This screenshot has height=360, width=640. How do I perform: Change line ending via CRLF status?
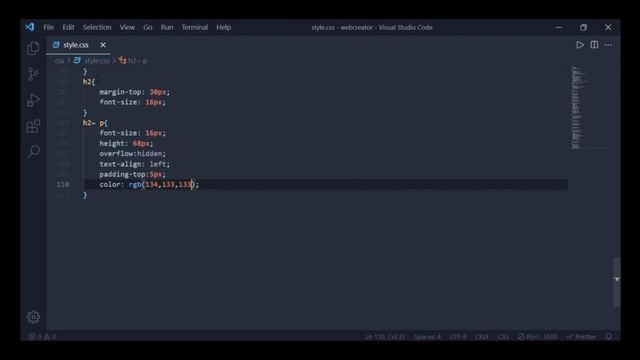tap(482, 337)
